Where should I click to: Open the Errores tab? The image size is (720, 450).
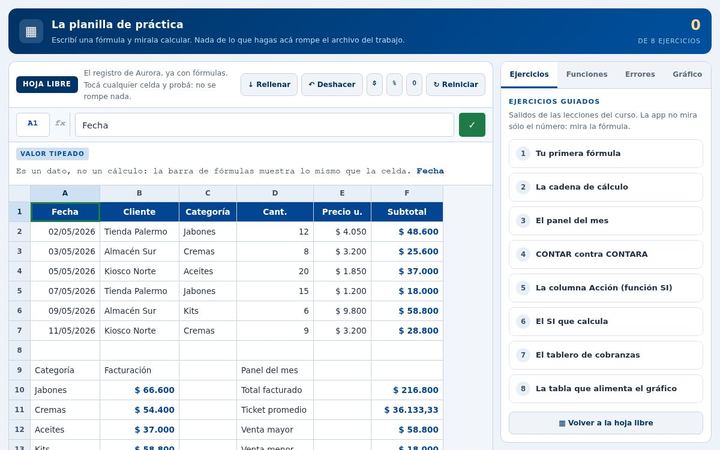[640, 74]
